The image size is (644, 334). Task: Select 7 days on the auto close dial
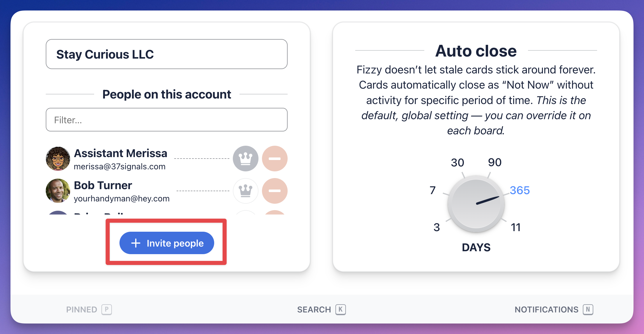pos(432,189)
